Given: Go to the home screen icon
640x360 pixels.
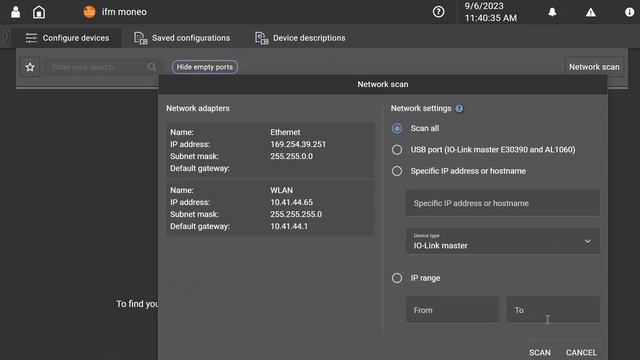Looking at the screenshot, I should coord(39,12).
